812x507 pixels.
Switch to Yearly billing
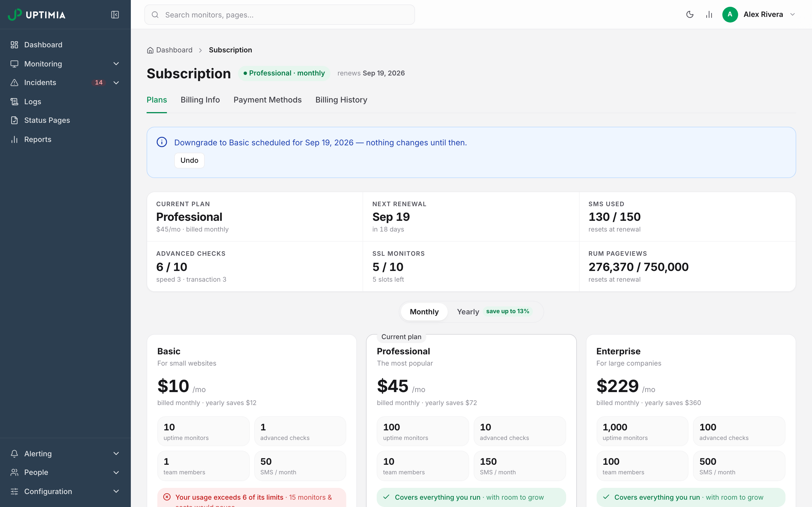[468, 312]
